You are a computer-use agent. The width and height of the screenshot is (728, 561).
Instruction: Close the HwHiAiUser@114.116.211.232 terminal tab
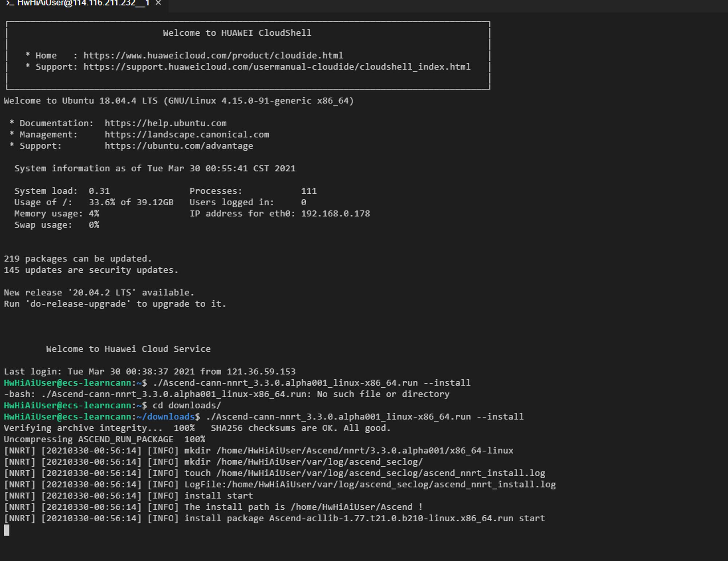point(158,3)
